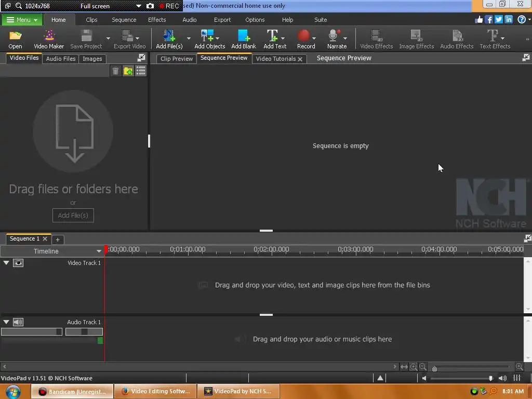Expand the Narrate dropdown arrow
Screen dimensions: 532x399
(x=345, y=38)
